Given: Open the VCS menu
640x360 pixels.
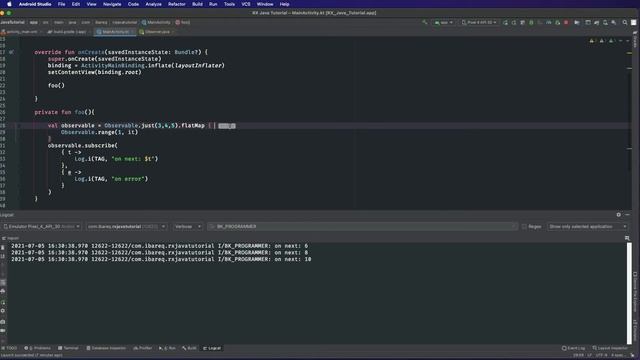Looking at the screenshot, I should pyautogui.click(x=246, y=4).
